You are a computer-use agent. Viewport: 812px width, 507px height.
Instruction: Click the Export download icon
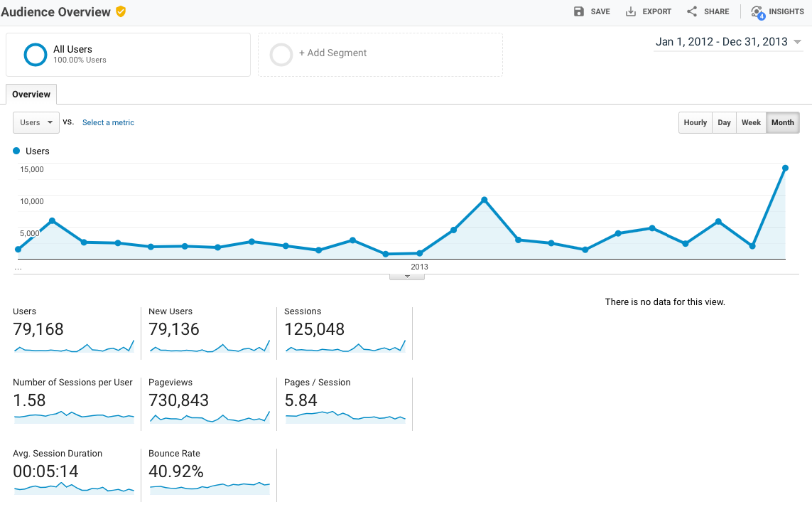coord(631,11)
